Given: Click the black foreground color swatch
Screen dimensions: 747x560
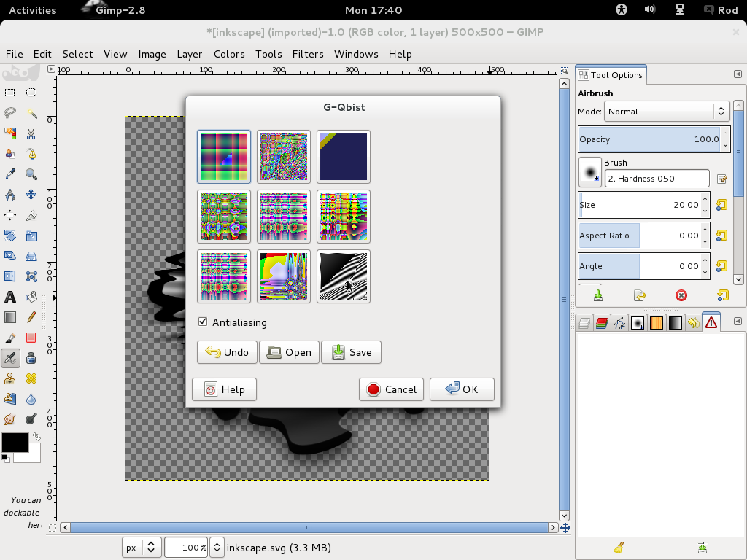Looking at the screenshot, I should coord(15,443).
